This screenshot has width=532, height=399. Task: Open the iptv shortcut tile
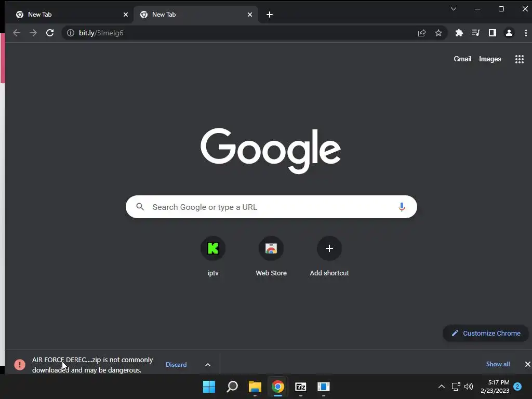213,257
